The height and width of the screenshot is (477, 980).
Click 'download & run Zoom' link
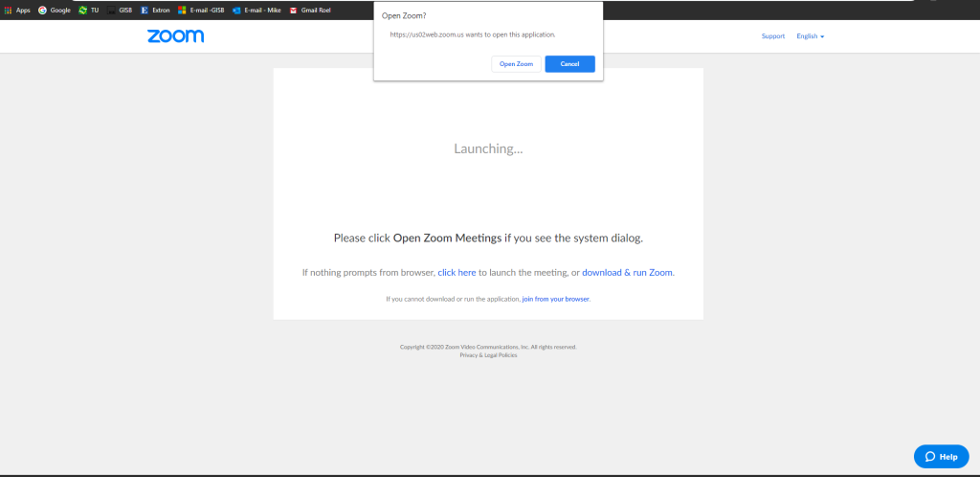click(627, 273)
